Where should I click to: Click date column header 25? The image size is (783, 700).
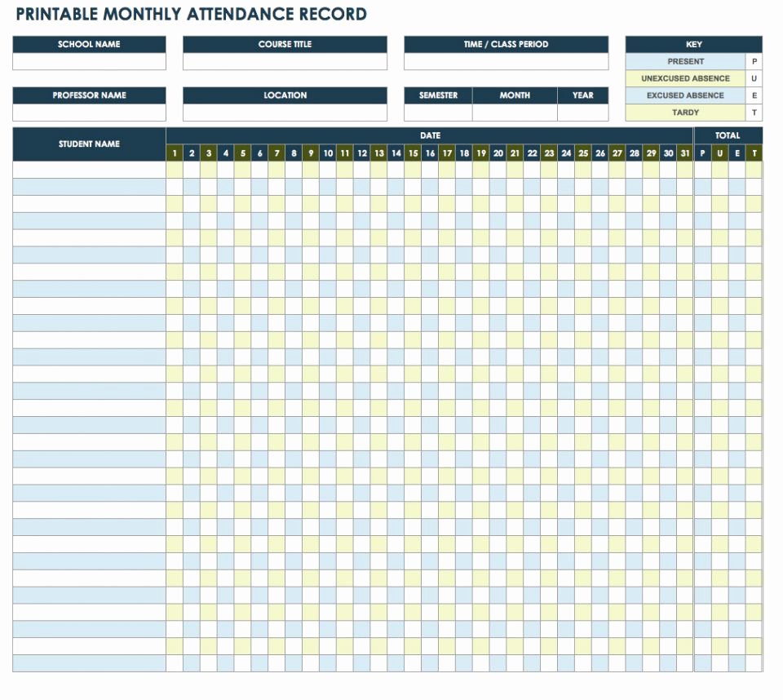582,153
